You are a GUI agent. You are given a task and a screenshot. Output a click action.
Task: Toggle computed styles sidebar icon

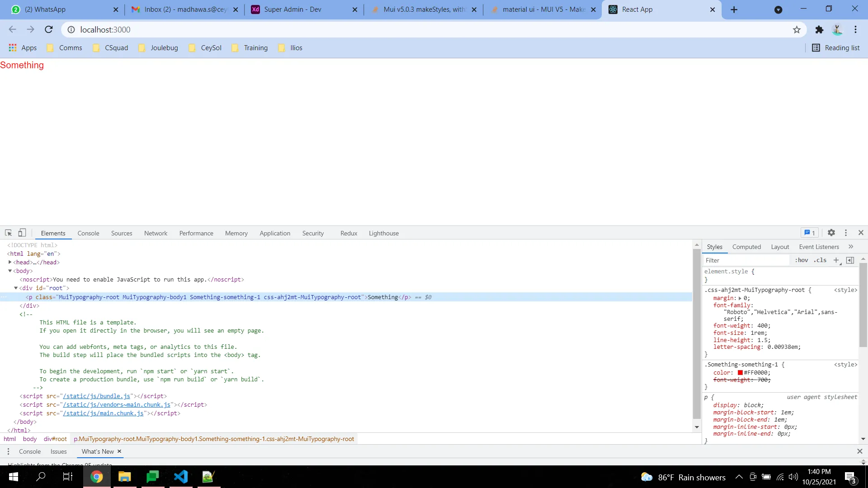click(x=850, y=260)
